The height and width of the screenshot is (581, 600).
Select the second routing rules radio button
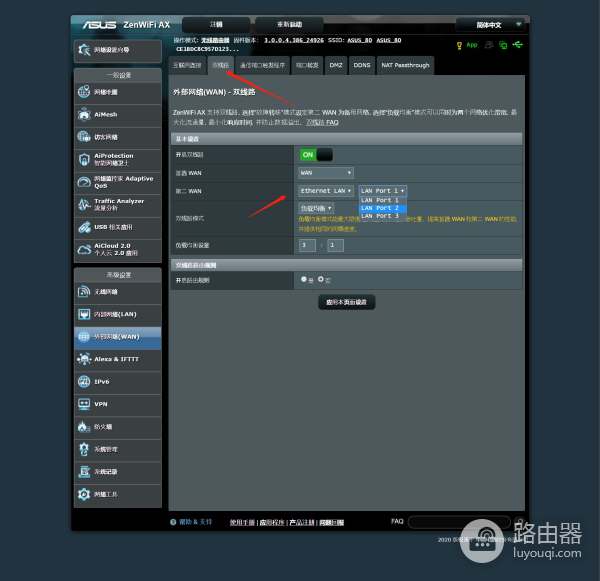321,279
